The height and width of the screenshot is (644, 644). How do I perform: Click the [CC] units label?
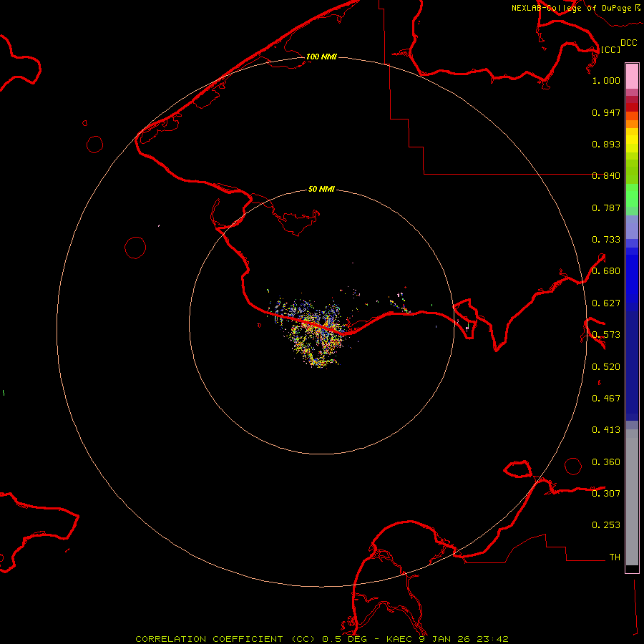610,49
